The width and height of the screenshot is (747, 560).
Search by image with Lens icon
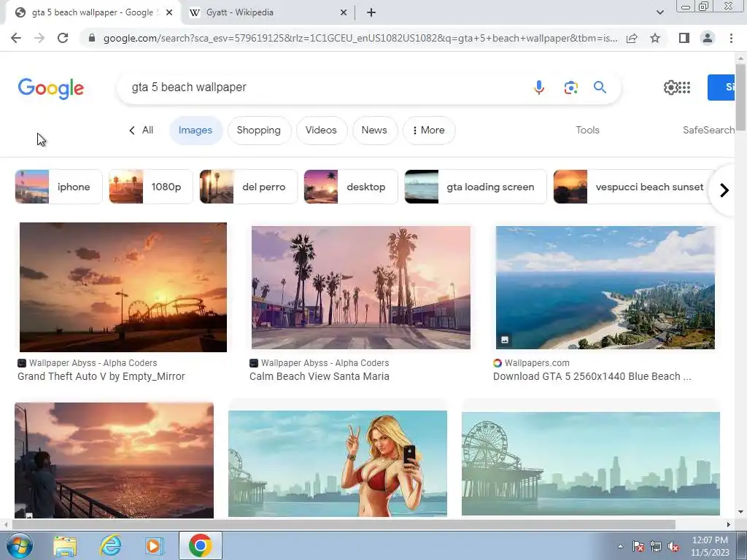(x=570, y=87)
